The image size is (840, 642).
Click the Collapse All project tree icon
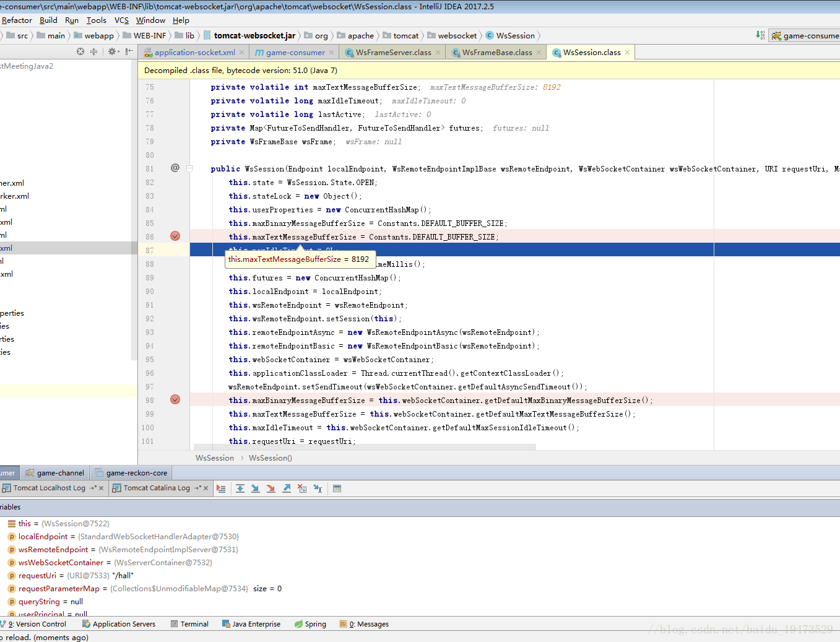(93, 51)
